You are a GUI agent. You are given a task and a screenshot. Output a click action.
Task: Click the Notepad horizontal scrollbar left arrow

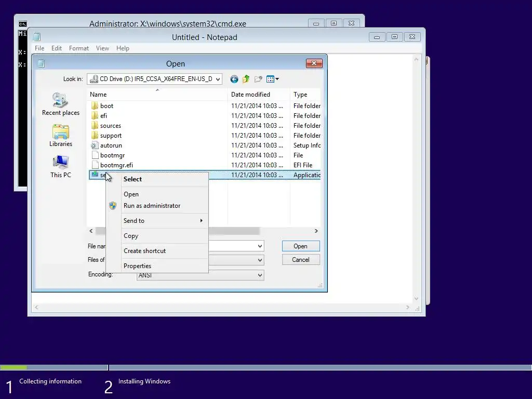point(36,308)
